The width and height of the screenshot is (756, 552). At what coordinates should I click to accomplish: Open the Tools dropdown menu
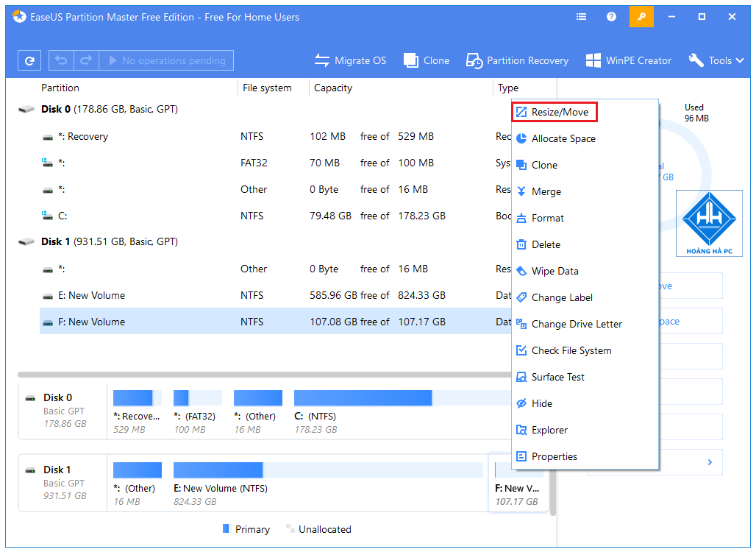[715, 60]
